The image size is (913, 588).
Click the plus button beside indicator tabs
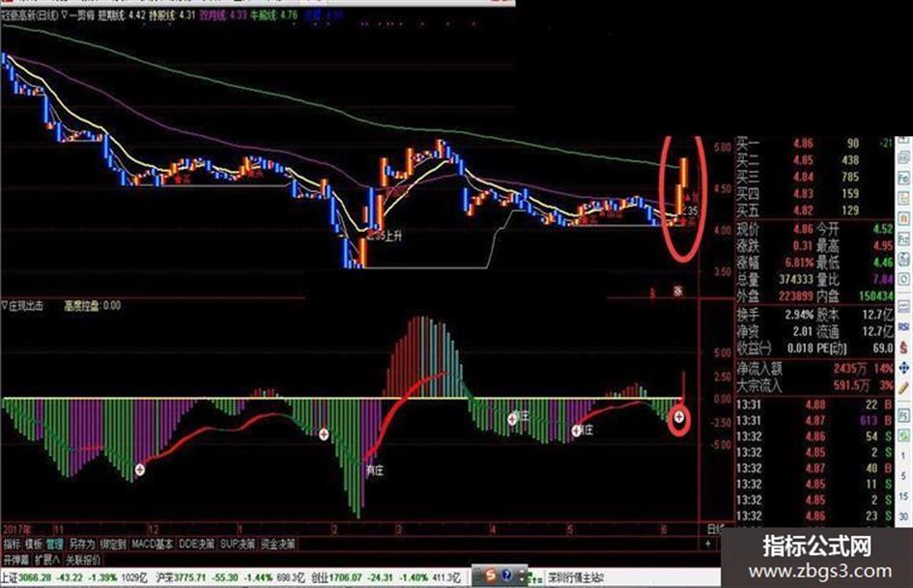(708, 544)
